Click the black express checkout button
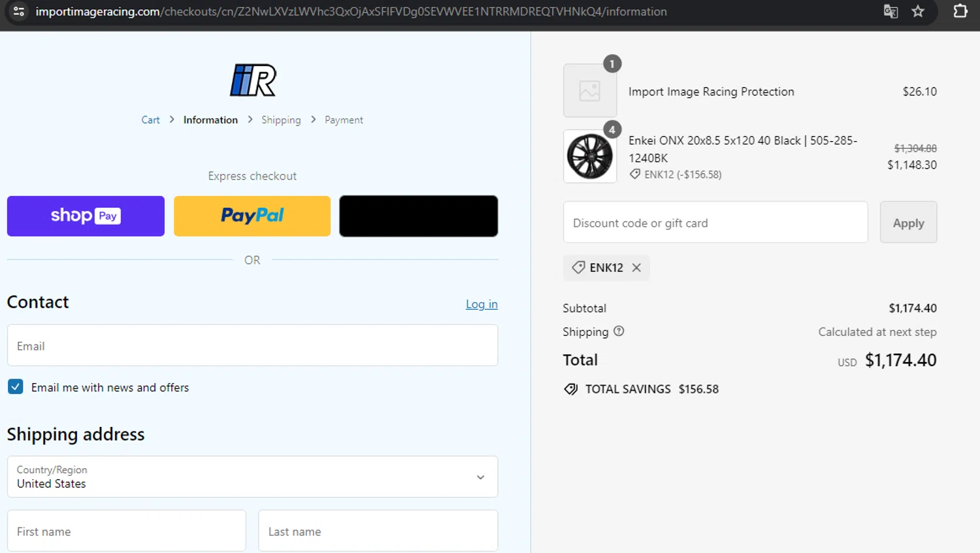Viewport: 980px width, 553px height. [x=419, y=216]
